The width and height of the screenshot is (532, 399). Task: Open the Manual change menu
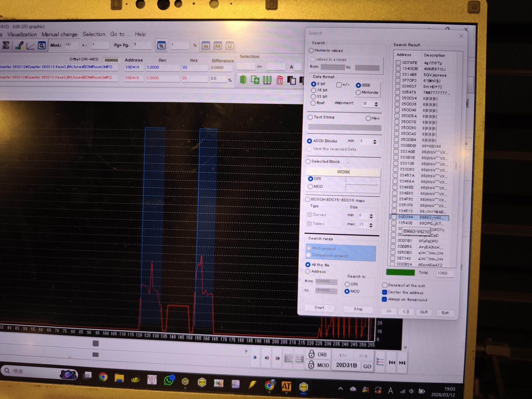[59, 34]
